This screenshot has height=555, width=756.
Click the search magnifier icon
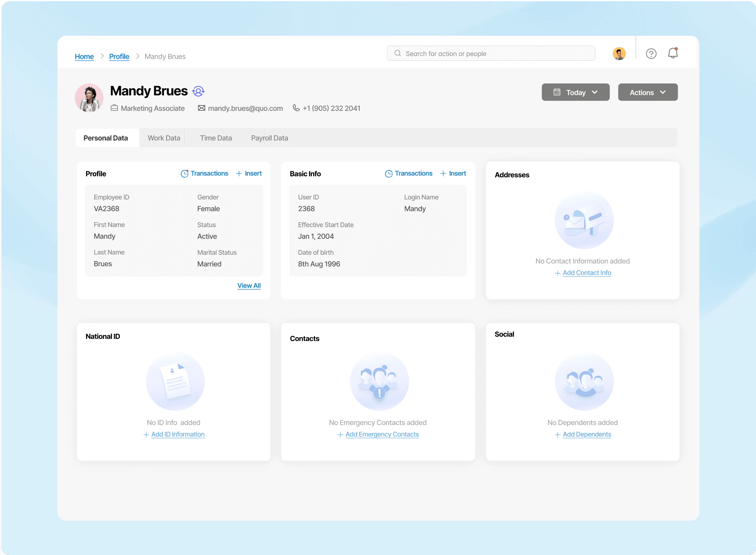click(398, 53)
